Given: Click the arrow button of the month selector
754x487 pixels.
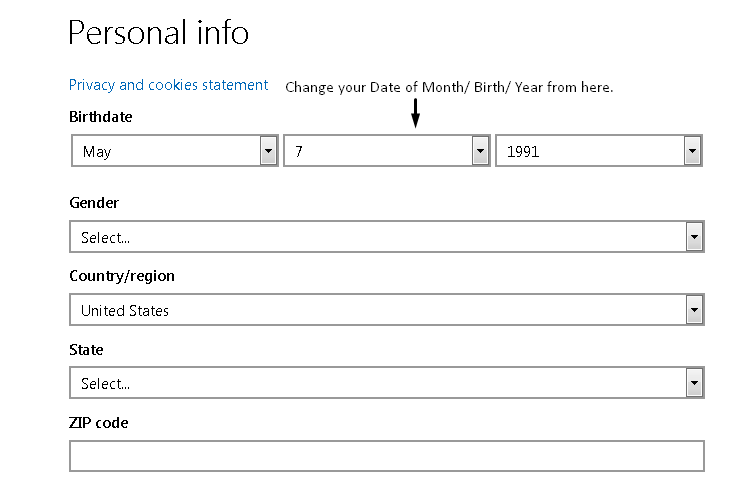Looking at the screenshot, I should [268, 152].
